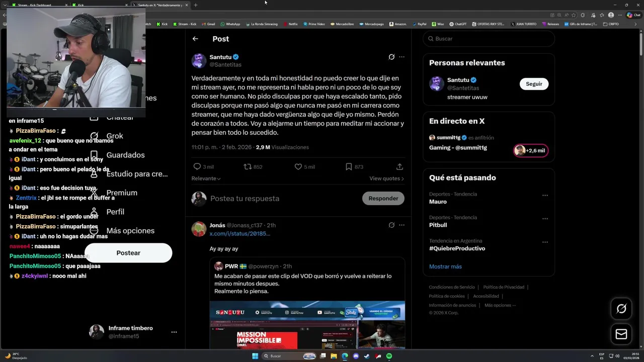Open the #QuiebreProductivo trend
This screenshot has height=362, width=644.
coord(457,248)
